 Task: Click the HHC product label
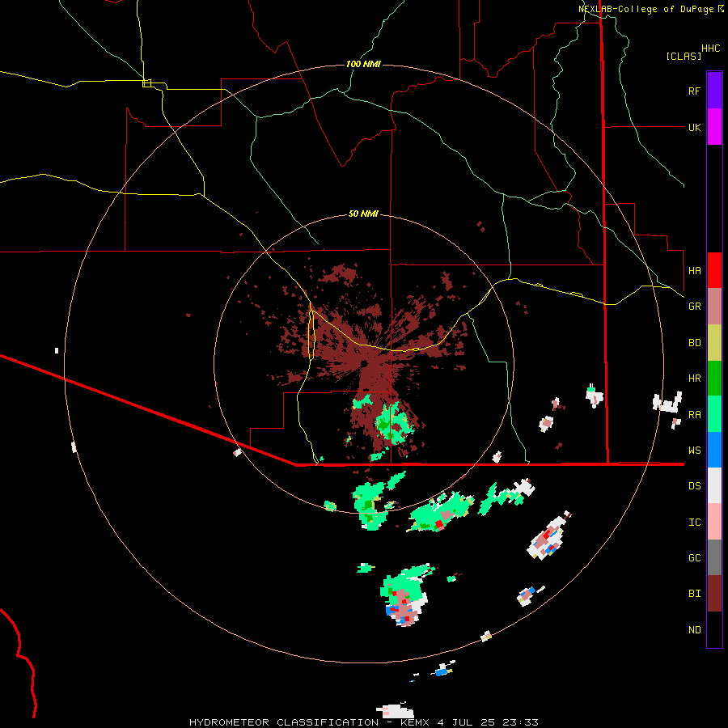710,49
